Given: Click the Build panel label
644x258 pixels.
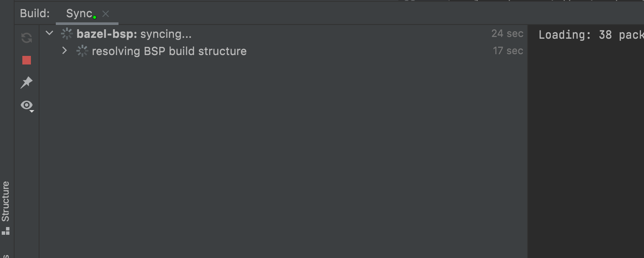Looking at the screenshot, I should (35, 13).
